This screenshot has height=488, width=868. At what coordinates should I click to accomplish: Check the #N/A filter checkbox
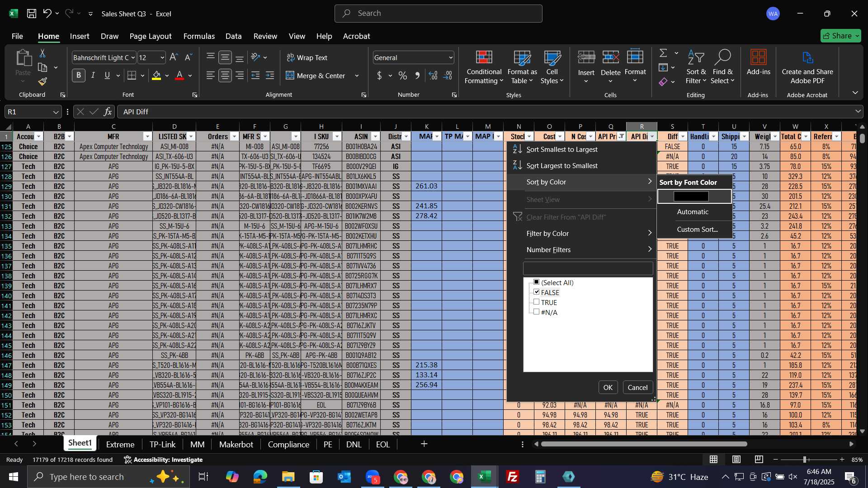tap(537, 312)
